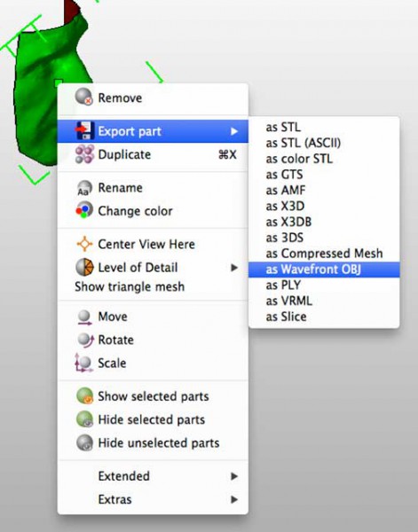Toggle Show triangle mesh
418x532 pixels.
pos(130,286)
